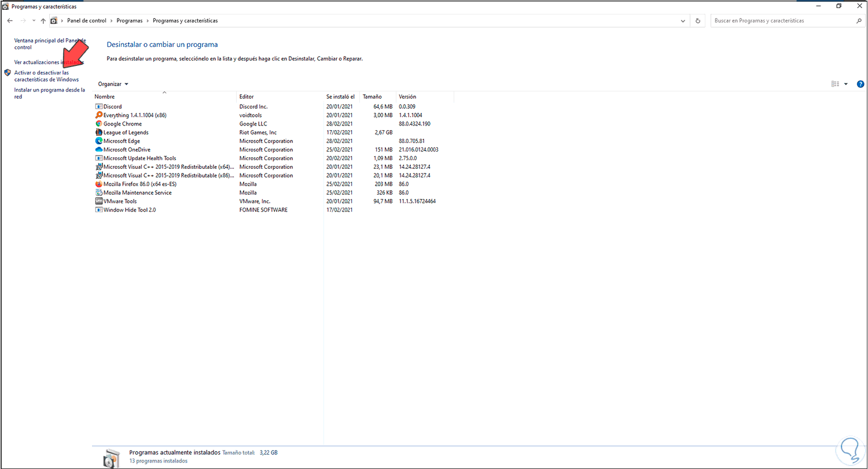Select the VMware Tools icon
The height and width of the screenshot is (469, 868).
pos(98,201)
